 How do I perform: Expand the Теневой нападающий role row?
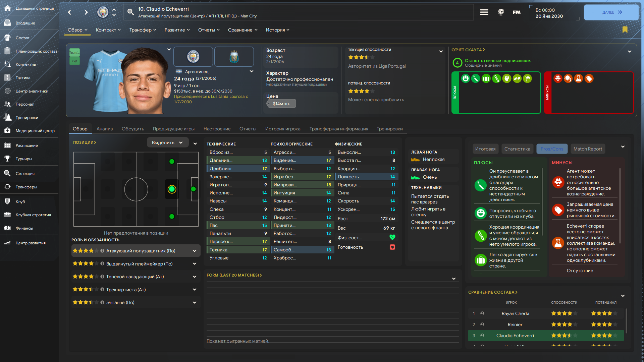tap(195, 277)
